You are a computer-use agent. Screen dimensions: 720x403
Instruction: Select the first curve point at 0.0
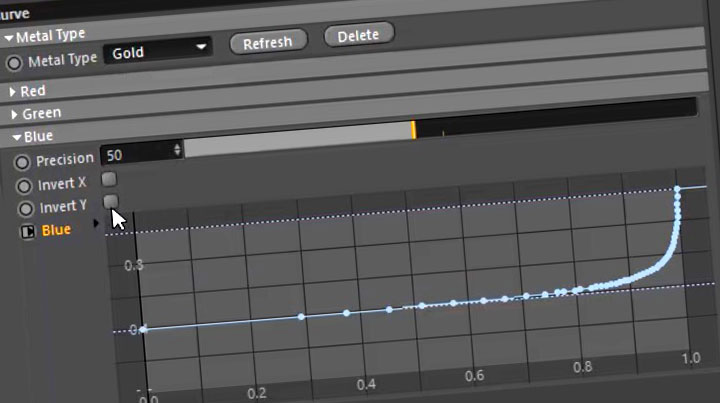pos(144,329)
